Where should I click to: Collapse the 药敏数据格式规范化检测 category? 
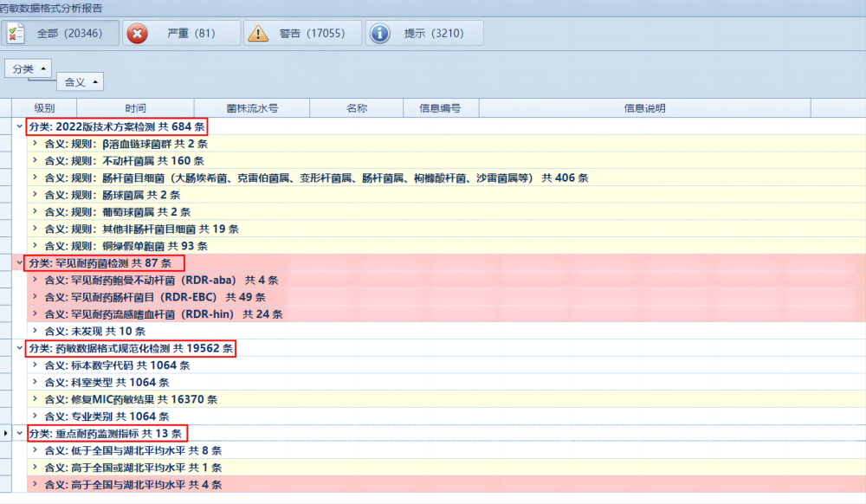pyautogui.click(x=20, y=348)
